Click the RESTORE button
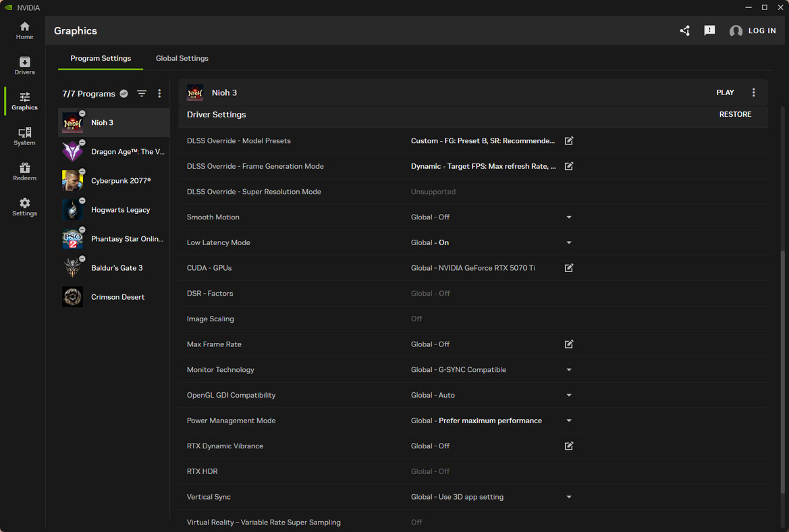The image size is (789, 532). pyautogui.click(x=735, y=115)
